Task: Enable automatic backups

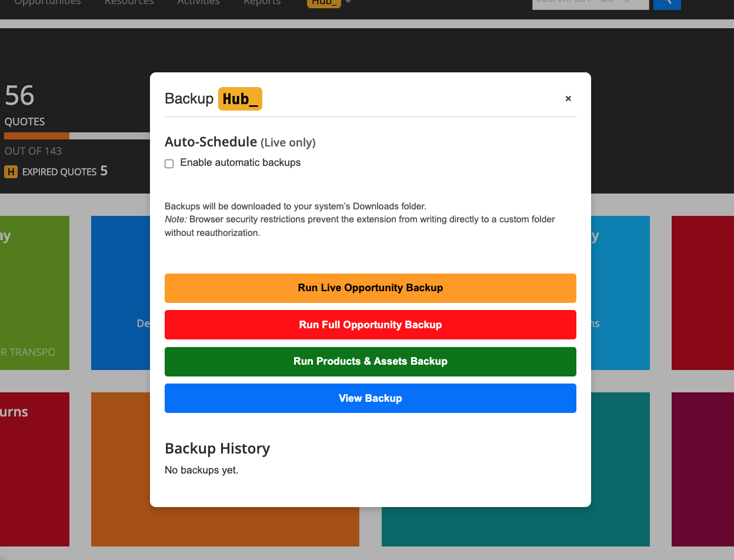Action: [x=169, y=164]
